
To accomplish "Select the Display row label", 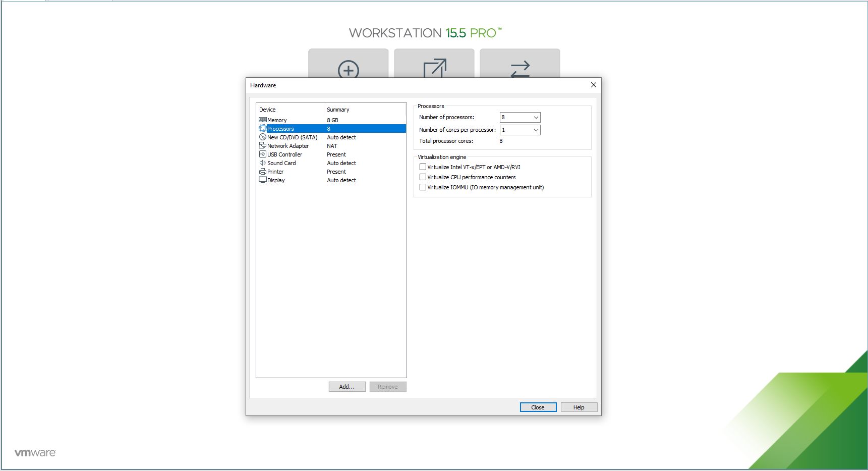I will pyautogui.click(x=276, y=180).
